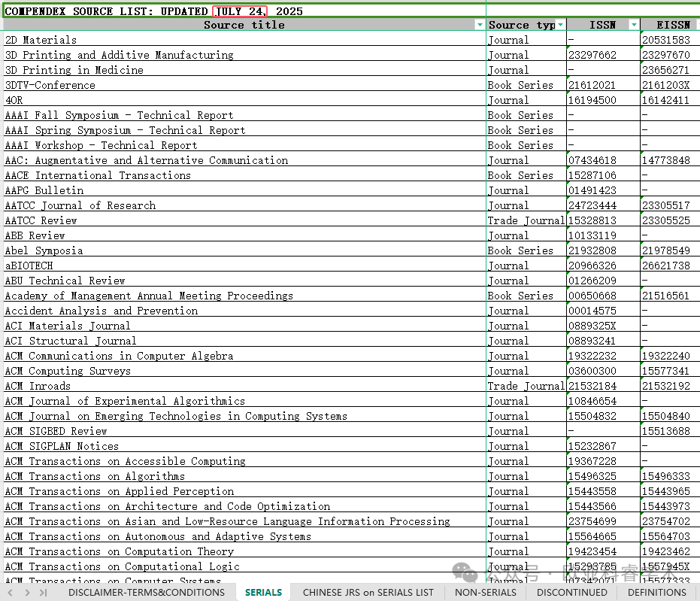Select 'Academy of Management Annual Meeting Proceedings'

(244, 296)
